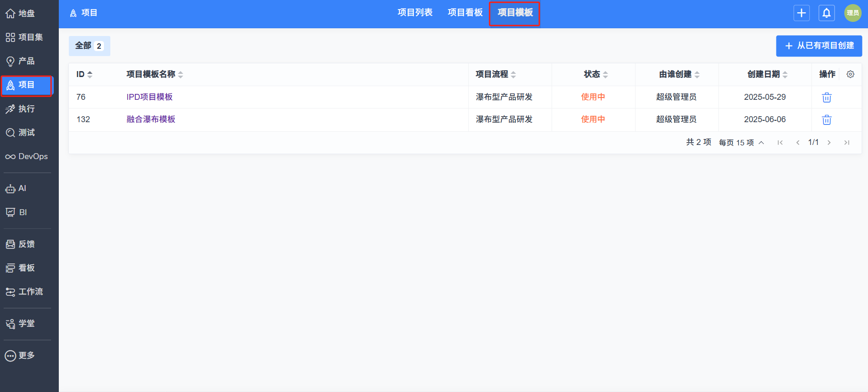Screen dimensions: 868x392
Task: Open DevOps in the sidebar
Action: [26, 156]
